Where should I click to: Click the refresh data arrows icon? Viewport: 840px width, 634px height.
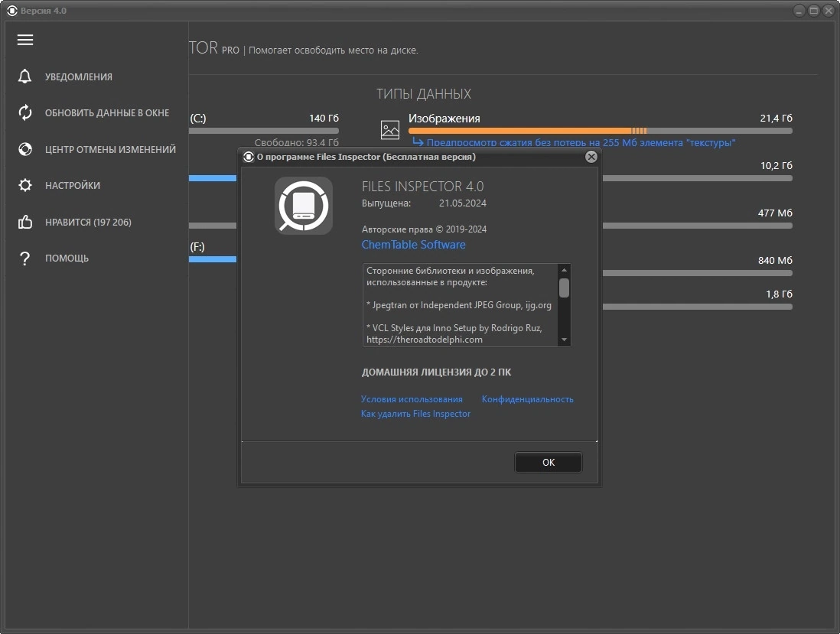coord(25,112)
